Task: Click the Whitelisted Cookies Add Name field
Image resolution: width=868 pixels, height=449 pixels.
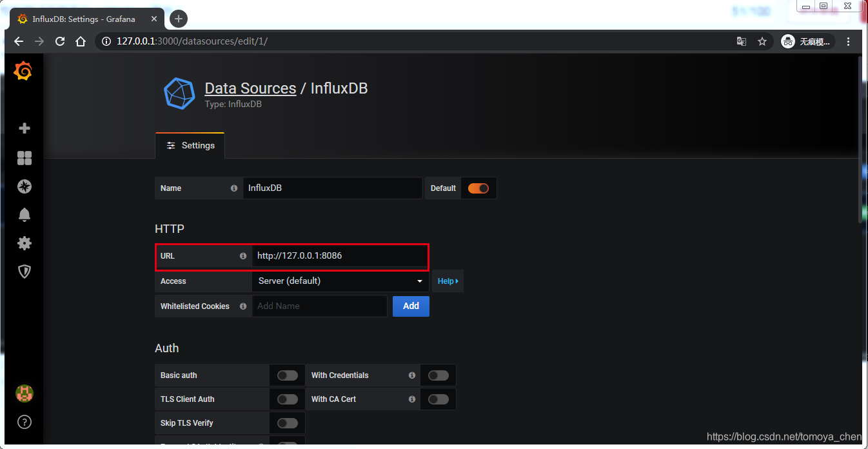Action: 320,306
